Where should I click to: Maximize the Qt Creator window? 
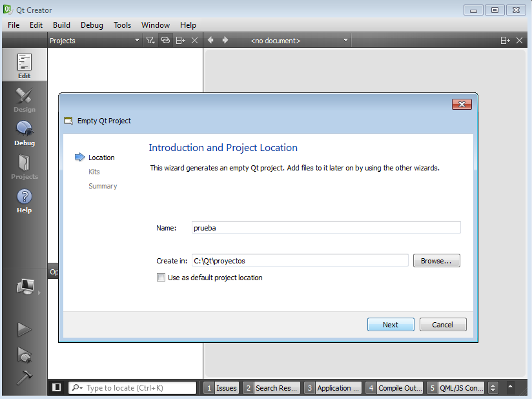click(x=495, y=10)
